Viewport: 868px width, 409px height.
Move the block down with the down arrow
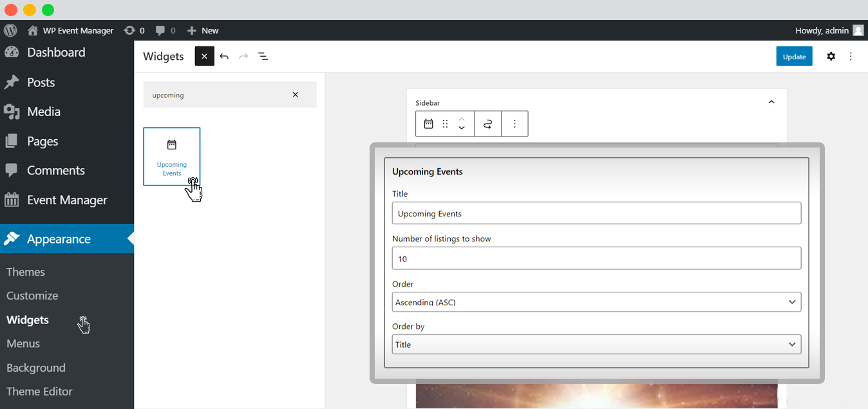tap(462, 128)
